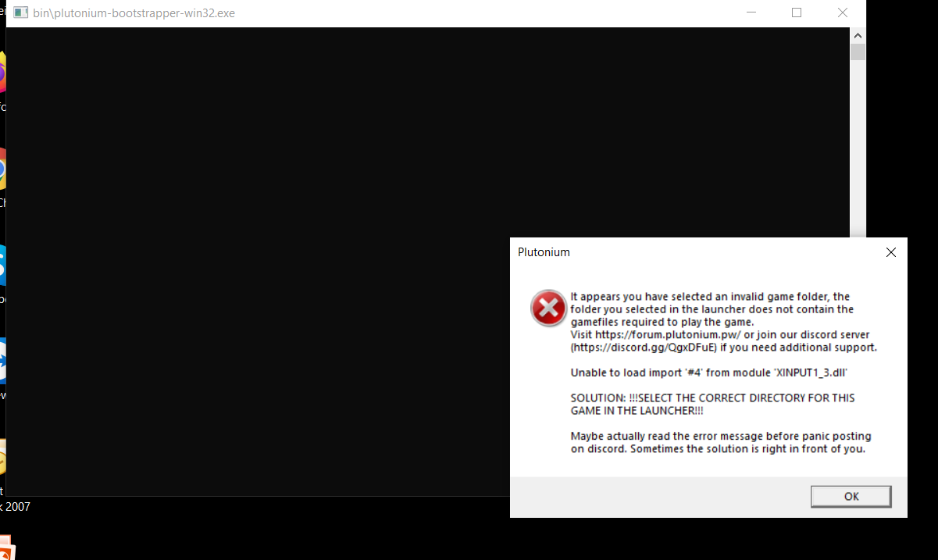Screen dimensions: 938x560
Task: Select the Chrome desktop icon at left edge
Action: pos(2,173)
